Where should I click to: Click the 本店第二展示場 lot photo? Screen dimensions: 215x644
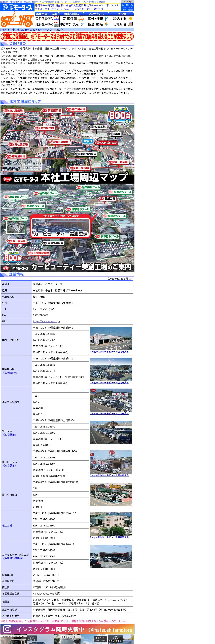(x=111, y=400)
